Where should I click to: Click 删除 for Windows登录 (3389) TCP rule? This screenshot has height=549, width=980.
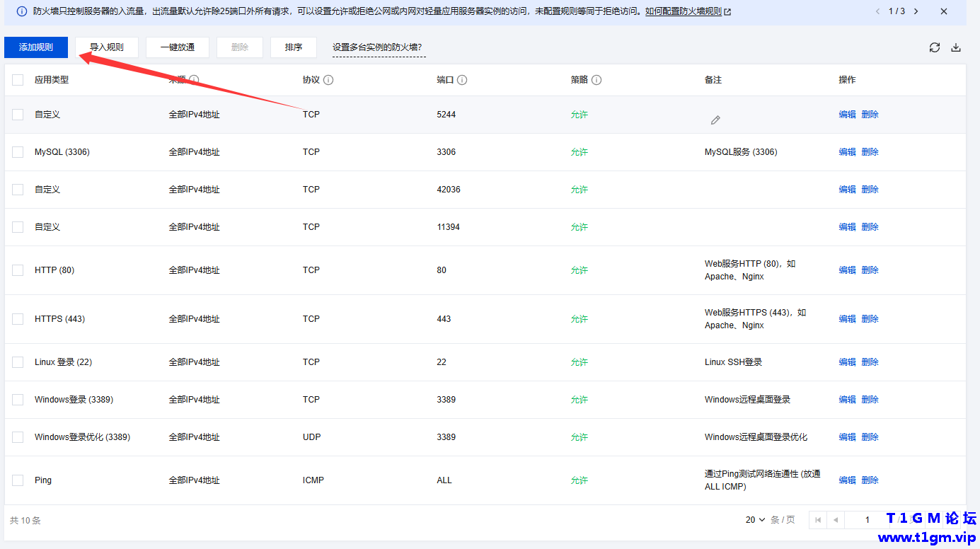coord(870,400)
